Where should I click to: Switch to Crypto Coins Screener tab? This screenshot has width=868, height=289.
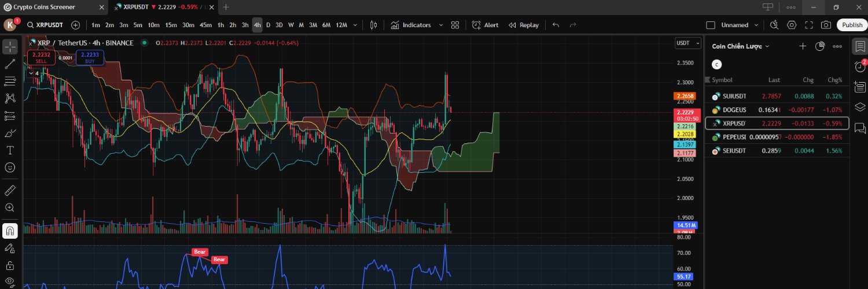44,7
